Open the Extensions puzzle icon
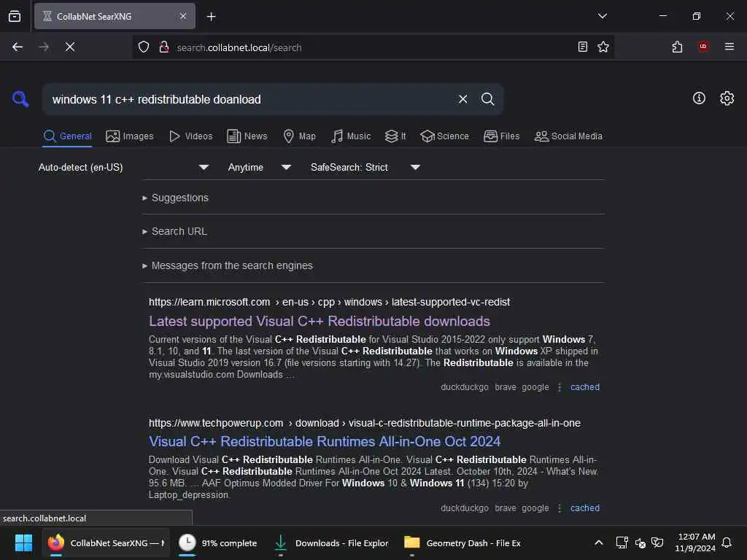747x560 pixels. pos(677,47)
